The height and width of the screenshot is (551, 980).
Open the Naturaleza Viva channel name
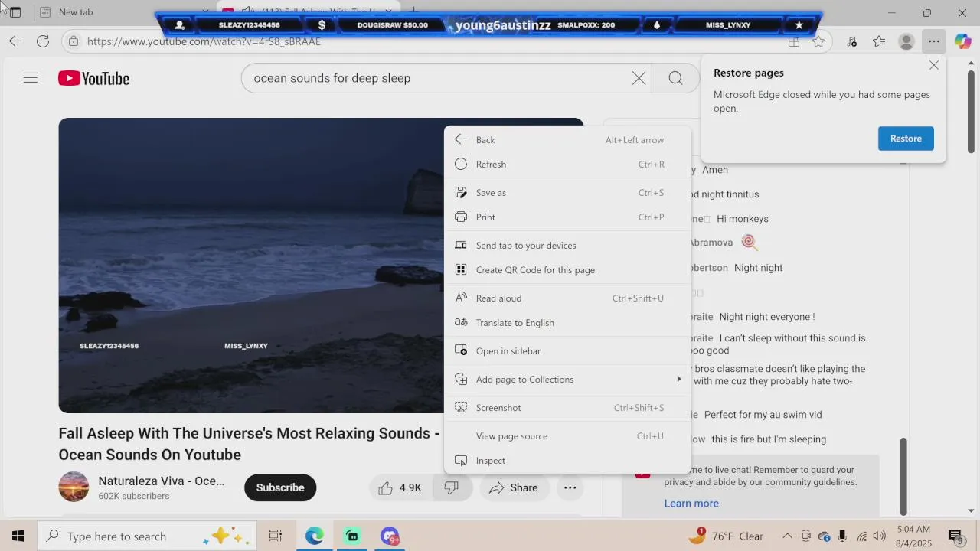[162, 481]
